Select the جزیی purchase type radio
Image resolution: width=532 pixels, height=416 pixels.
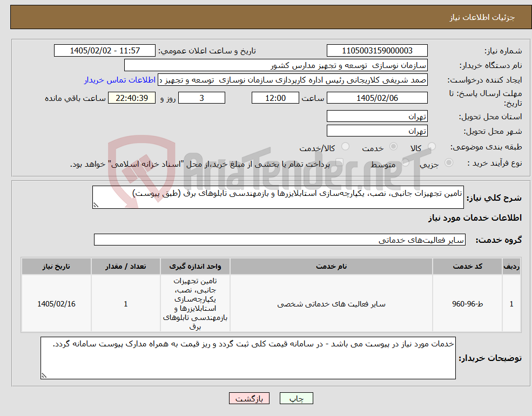click(448, 163)
